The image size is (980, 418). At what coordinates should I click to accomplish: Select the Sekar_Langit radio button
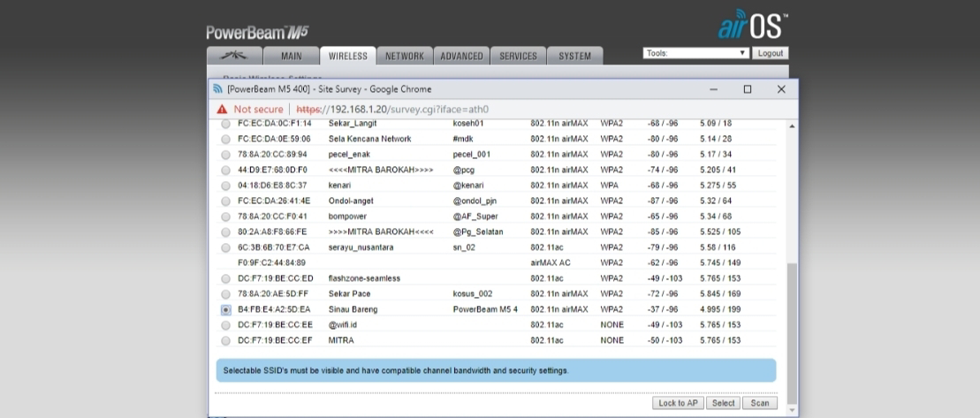pyautogui.click(x=225, y=124)
